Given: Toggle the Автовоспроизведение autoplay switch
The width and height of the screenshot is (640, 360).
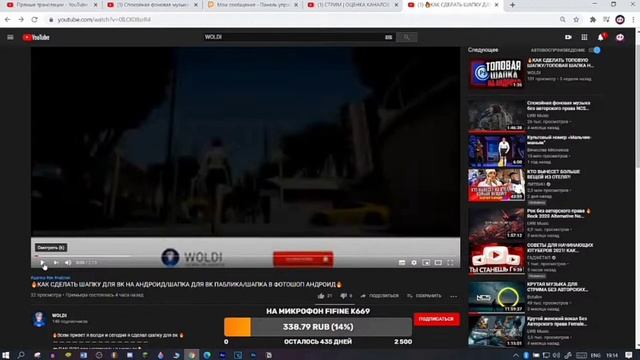Looking at the screenshot, I should 595,50.
